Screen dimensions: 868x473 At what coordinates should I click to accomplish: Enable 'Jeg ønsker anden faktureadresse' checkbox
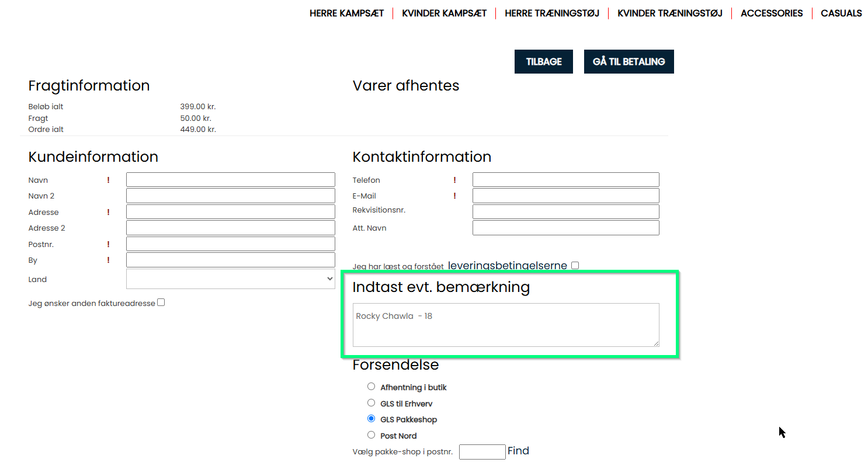(x=161, y=302)
